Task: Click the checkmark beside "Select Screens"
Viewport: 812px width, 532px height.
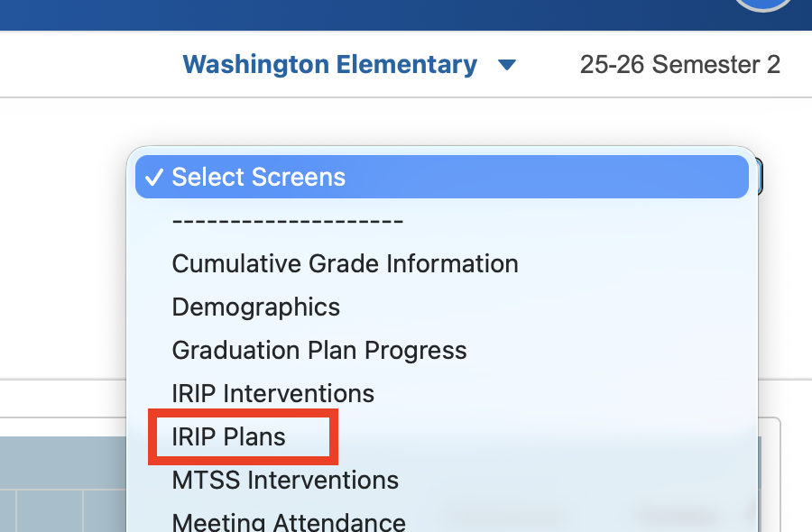Action: point(155,177)
